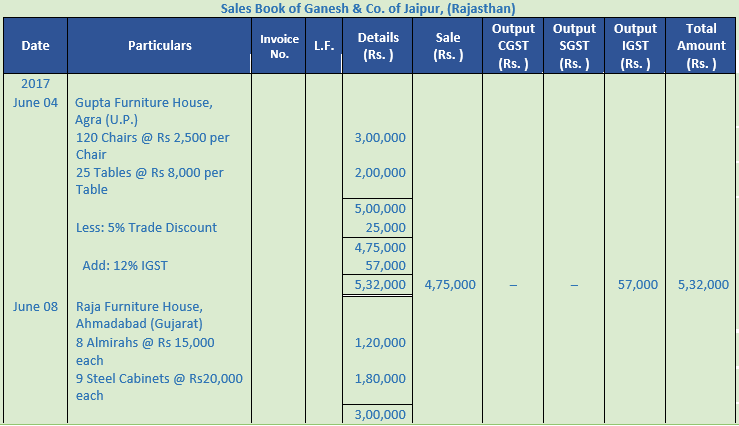Select the Particulars column header

click(160, 45)
